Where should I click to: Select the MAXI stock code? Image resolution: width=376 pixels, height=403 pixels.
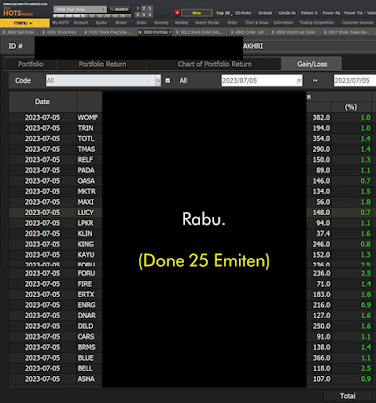click(x=86, y=202)
